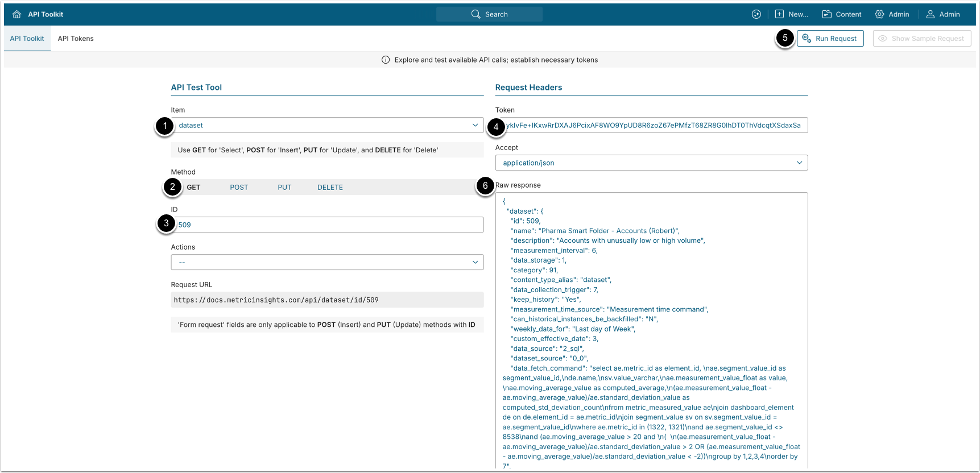
Task: Click the '"id": 509,' response line
Action: click(526, 221)
